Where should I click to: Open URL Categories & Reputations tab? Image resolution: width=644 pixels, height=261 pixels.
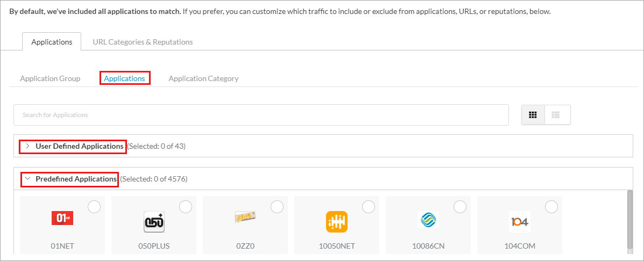(x=143, y=42)
